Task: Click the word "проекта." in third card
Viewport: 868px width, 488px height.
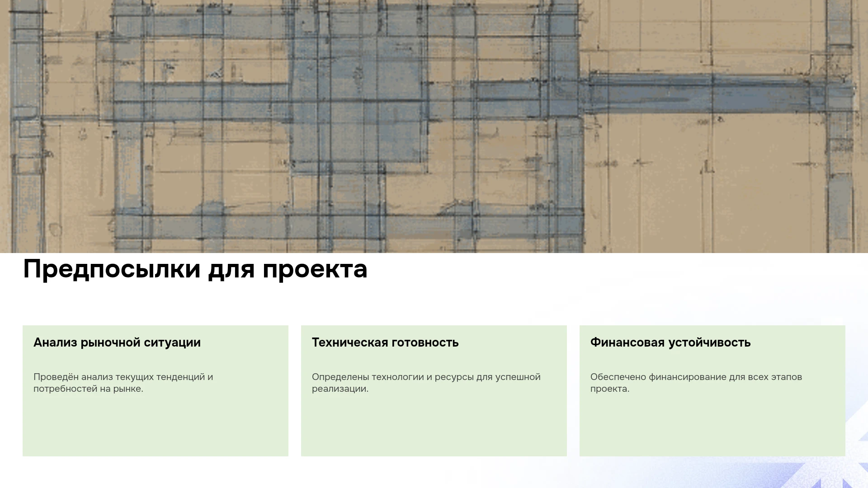Action: (x=610, y=389)
